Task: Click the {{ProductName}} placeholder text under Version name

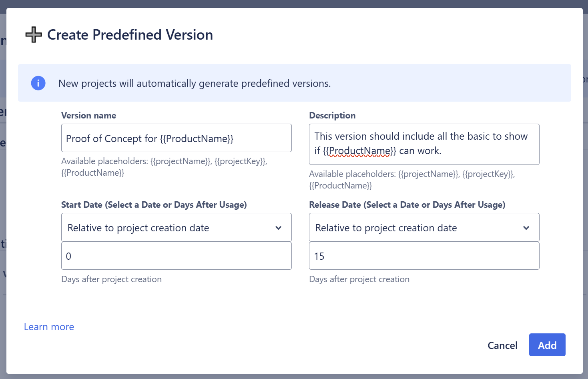Action: coord(92,173)
